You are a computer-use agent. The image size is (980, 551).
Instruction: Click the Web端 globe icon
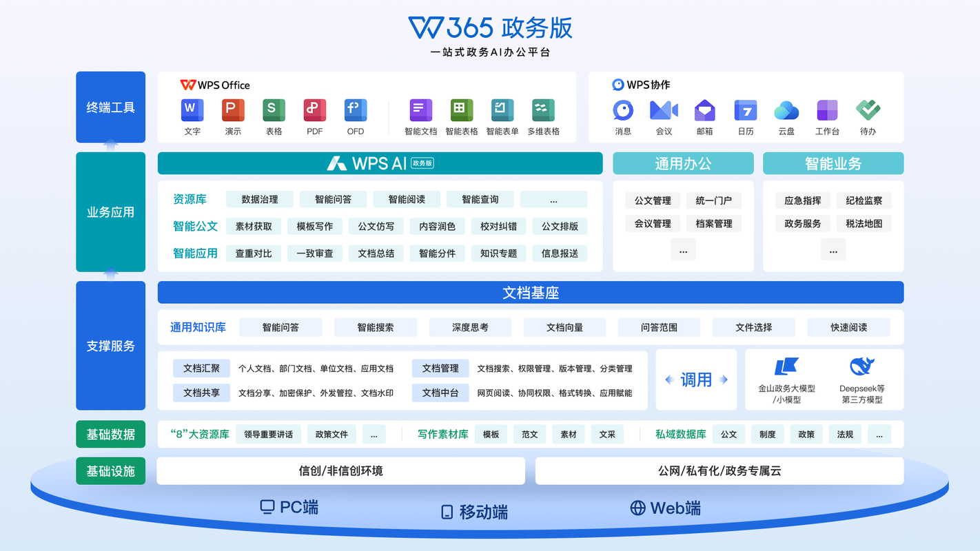[638, 508]
